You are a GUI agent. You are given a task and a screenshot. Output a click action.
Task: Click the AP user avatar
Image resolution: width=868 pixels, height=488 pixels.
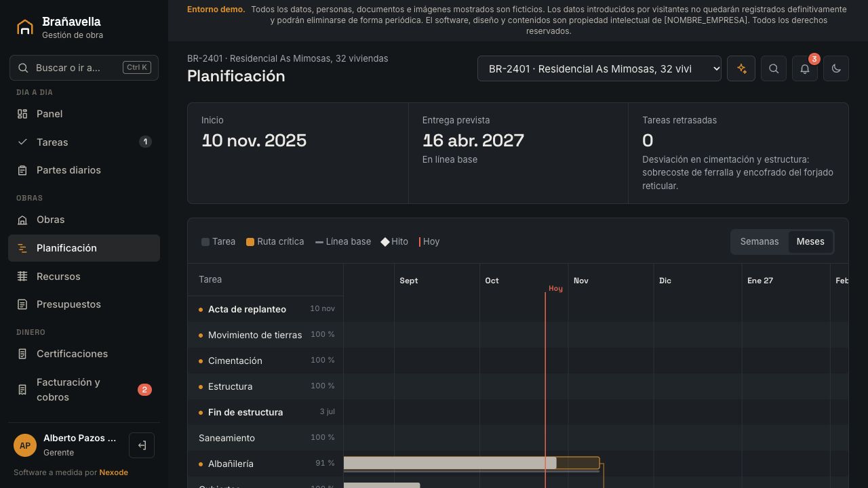coord(25,445)
